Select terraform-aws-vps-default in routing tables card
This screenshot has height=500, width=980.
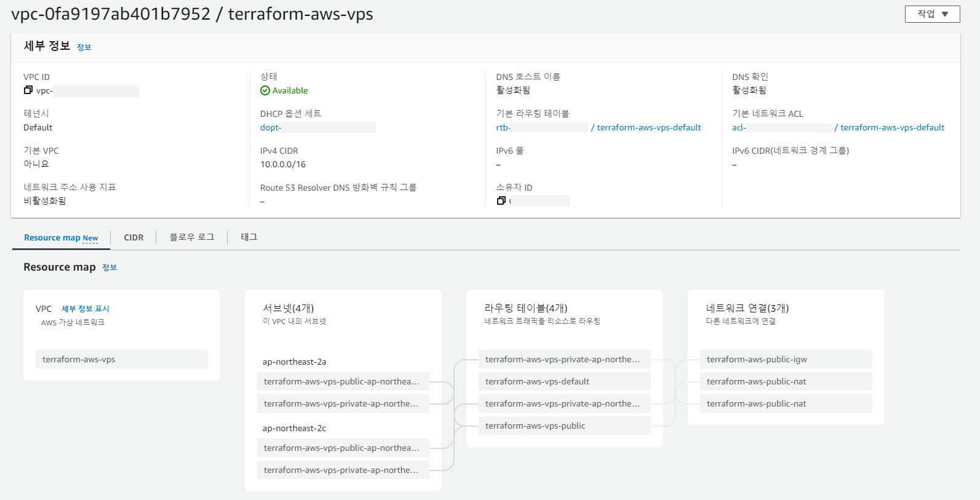point(565,381)
